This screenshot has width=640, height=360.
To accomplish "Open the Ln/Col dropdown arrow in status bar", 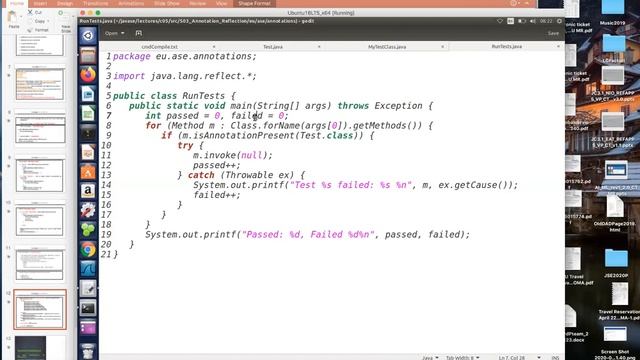I will [x=539, y=357].
